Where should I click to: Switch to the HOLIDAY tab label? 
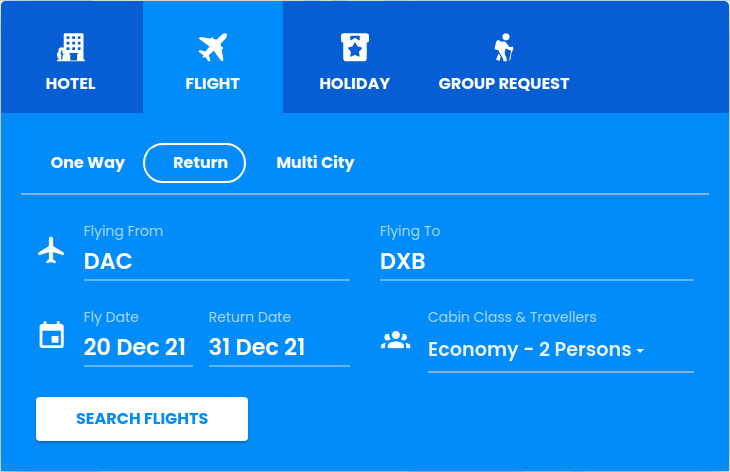click(355, 84)
